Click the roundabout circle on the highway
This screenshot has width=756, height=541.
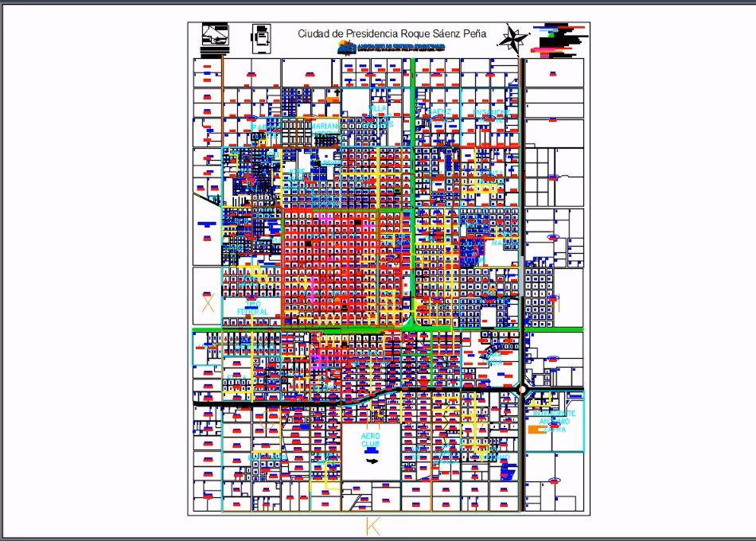521,390
